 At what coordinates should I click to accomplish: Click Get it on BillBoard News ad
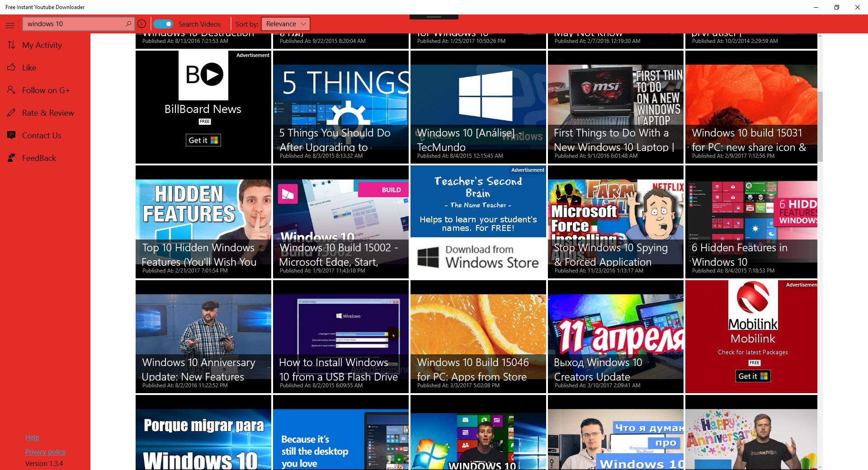(203, 140)
